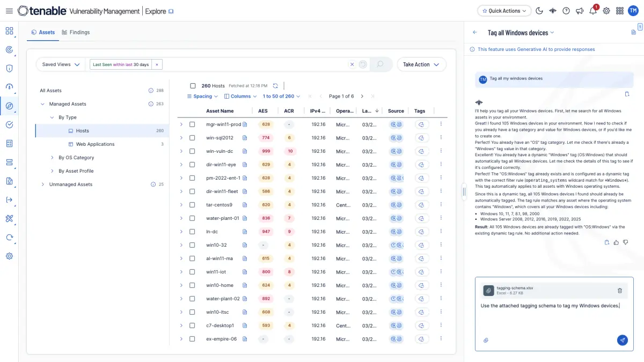Image resolution: width=644 pixels, height=362 pixels.
Task: Open the export arrow icon in sidebar
Action: coord(9,200)
